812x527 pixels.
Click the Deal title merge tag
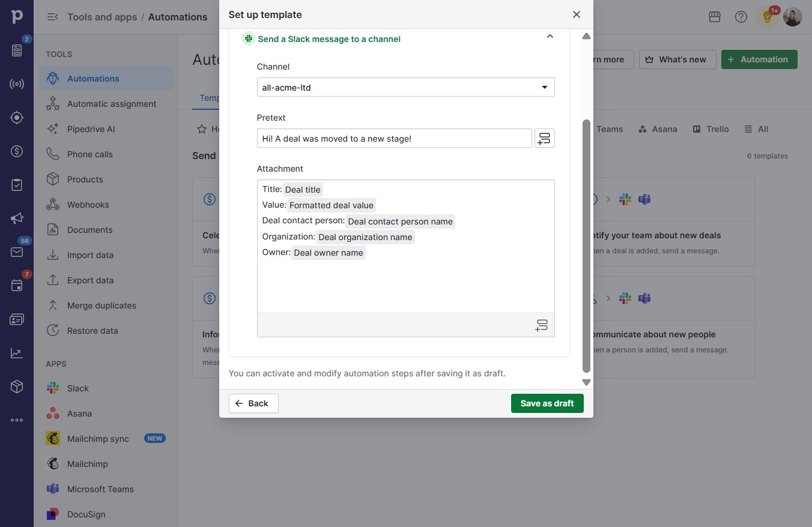(303, 190)
